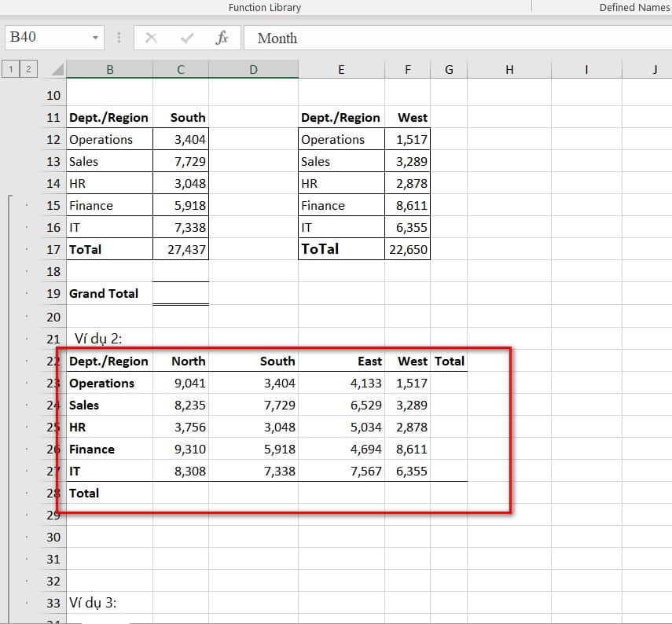Select the South total cell 27,437

(181, 249)
